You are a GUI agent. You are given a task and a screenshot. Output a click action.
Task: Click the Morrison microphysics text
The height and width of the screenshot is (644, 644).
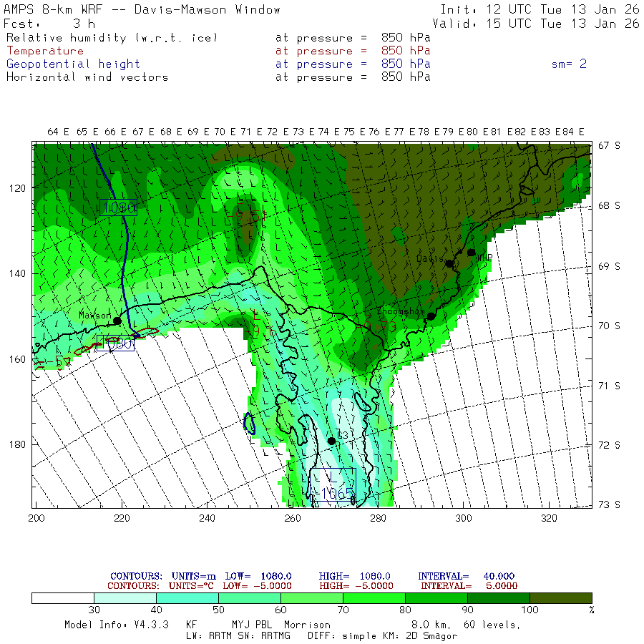pos(307,625)
